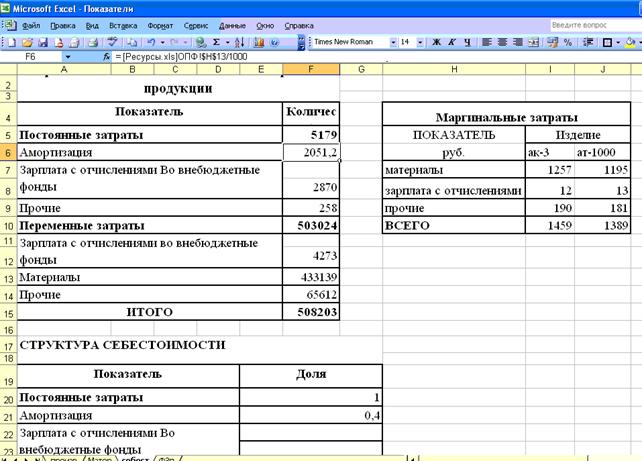
Task: Merge and center selected cells
Action: 533,42
